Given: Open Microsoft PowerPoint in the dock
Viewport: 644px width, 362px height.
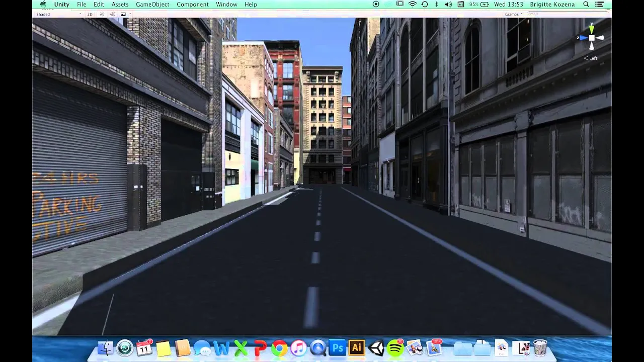Looking at the screenshot, I should point(260,347).
